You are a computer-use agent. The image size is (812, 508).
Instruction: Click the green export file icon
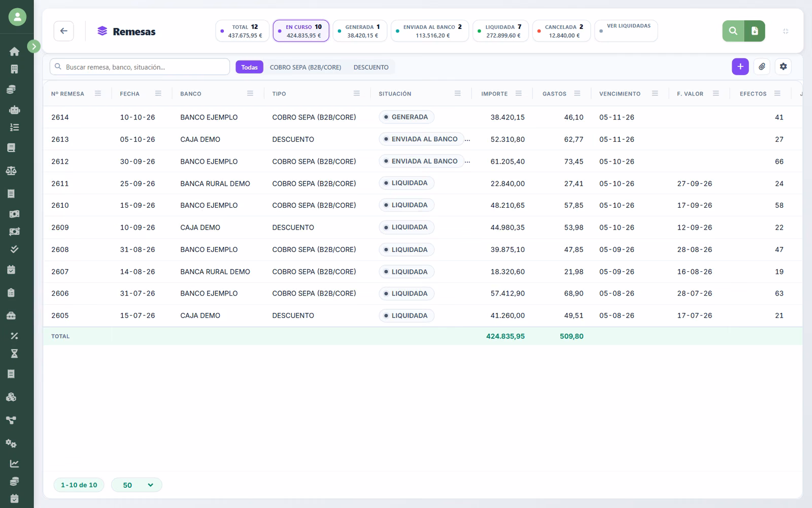(755, 31)
